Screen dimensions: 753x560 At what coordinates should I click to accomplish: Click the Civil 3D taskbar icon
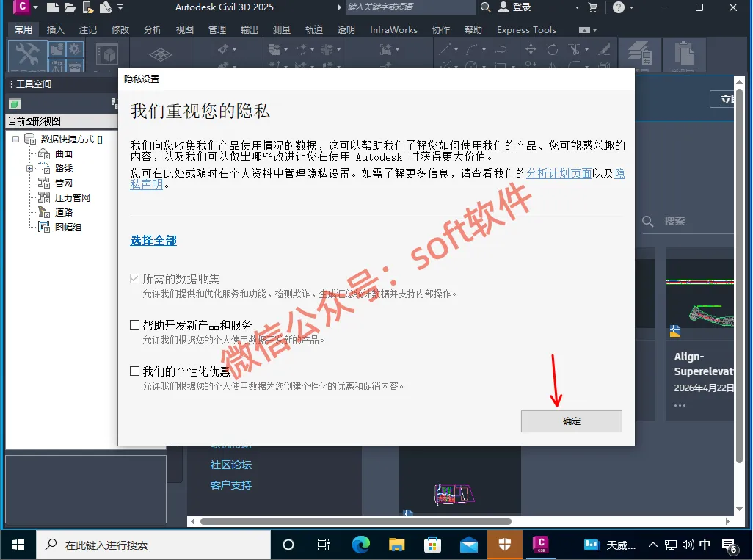(541, 545)
